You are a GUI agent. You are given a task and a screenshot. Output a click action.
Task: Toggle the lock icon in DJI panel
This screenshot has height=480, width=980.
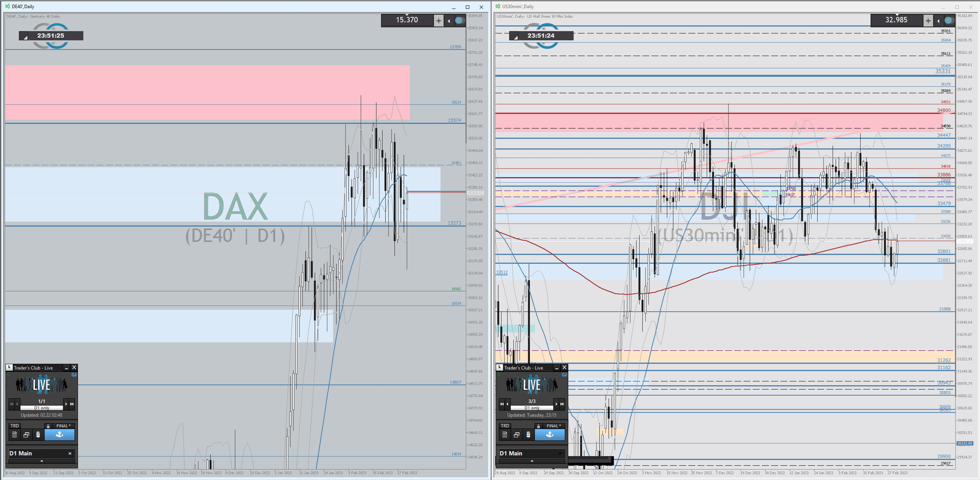click(x=538, y=426)
